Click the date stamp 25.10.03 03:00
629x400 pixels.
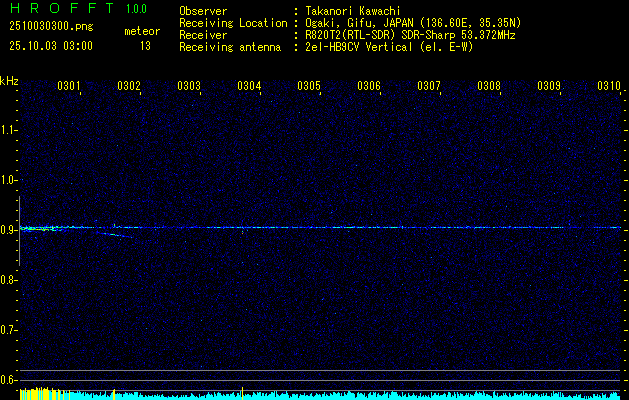coord(51,46)
